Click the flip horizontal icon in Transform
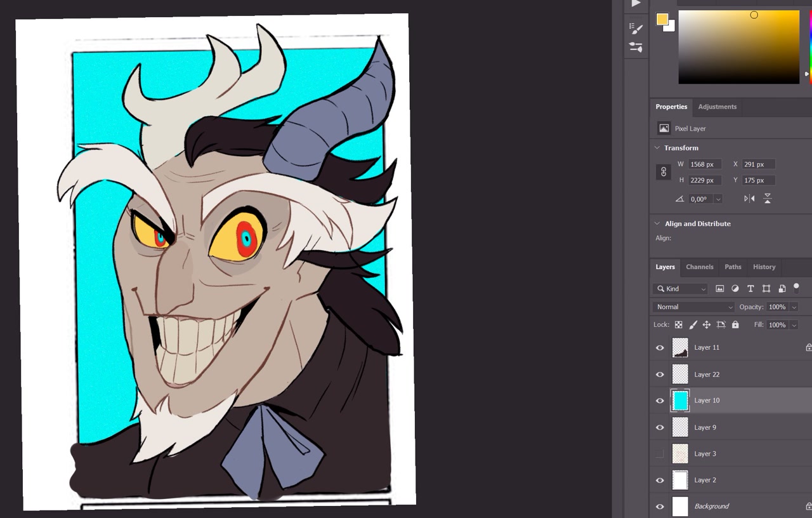This screenshot has height=518, width=812. point(749,199)
